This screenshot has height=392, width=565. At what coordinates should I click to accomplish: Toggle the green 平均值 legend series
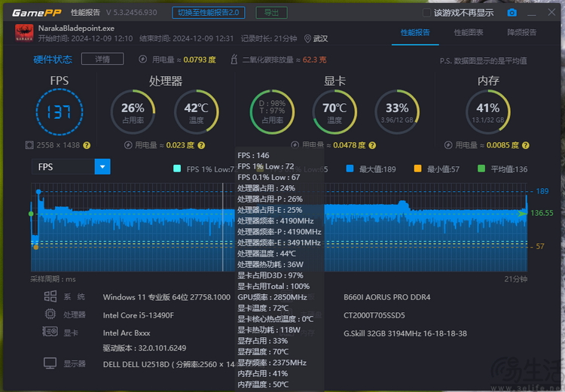click(481, 169)
